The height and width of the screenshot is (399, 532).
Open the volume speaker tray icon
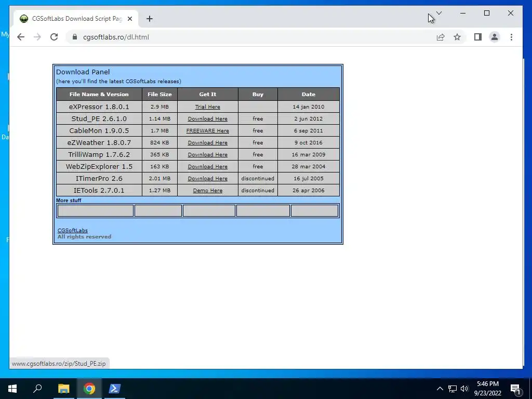click(464, 389)
